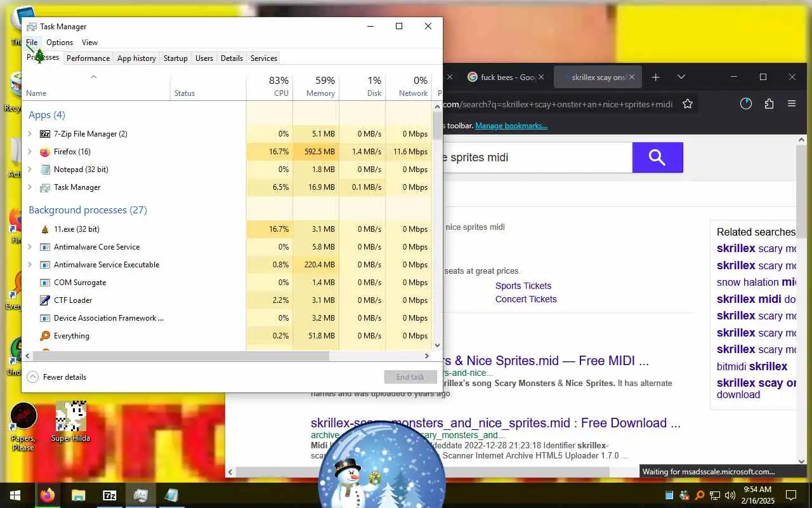812x508 pixels.
Task: Open the 'bitmidi skrillex' related search
Action: click(x=752, y=366)
